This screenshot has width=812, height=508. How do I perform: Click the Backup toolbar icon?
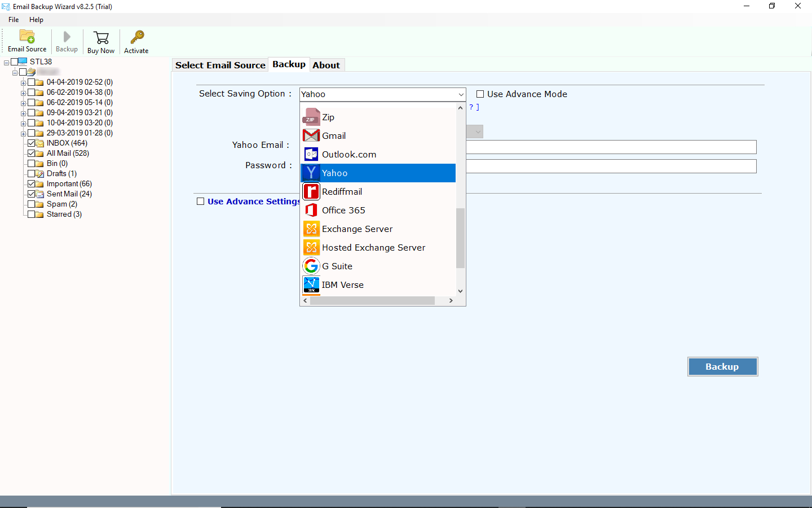(x=67, y=37)
